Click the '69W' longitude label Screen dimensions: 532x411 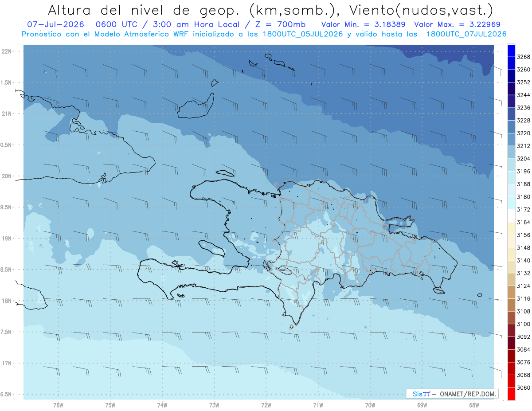click(422, 405)
